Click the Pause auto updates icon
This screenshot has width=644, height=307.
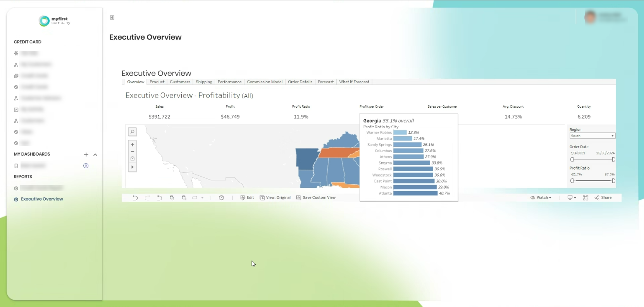184,198
